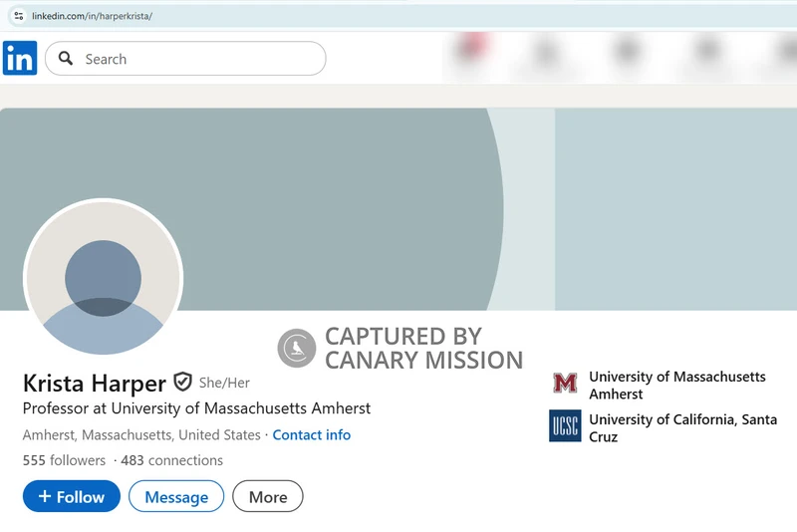This screenshot has height=532, width=797.
Task: Click the LinkedIn logo icon
Action: pos(20,58)
